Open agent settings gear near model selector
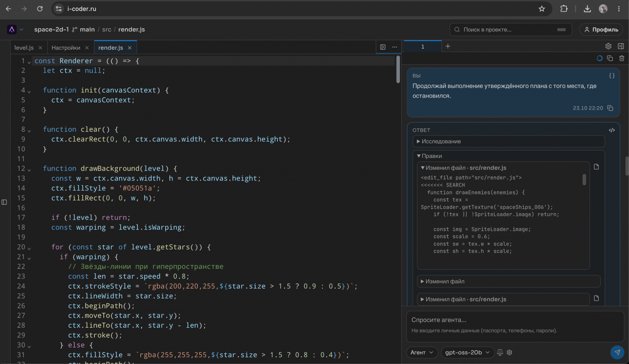 pos(509,352)
